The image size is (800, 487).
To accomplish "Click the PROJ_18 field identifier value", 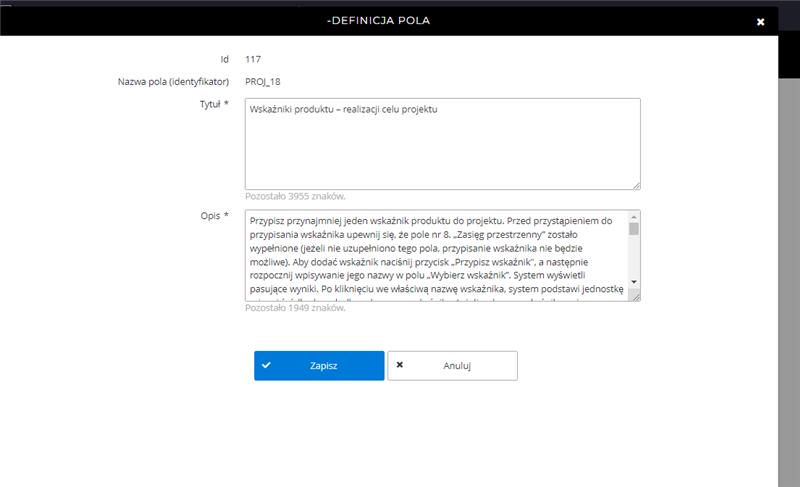I will [263, 81].
